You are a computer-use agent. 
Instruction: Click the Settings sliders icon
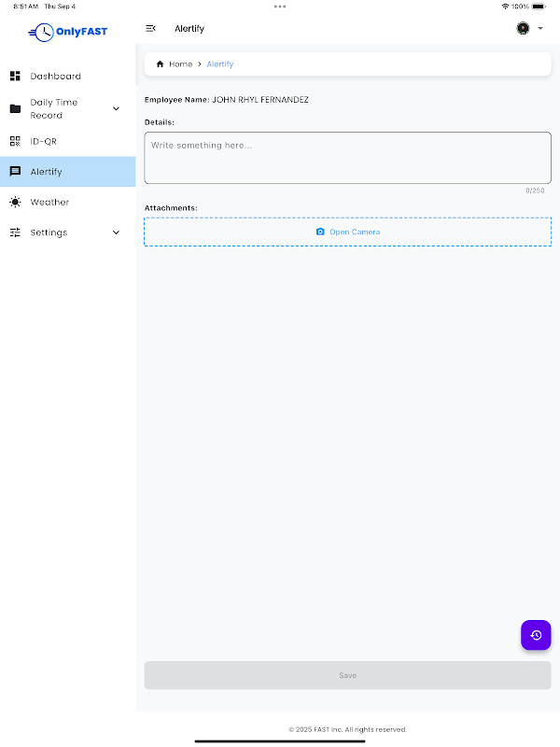tap(15, 233)
